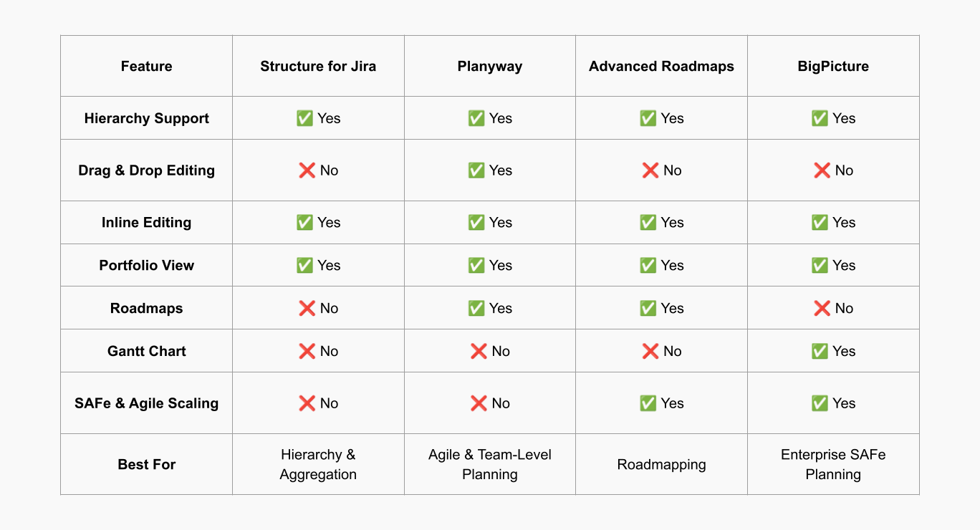Click the Agile & Team-Level Planning cell
This screenshot has width=980, height=530.
pyautogui.click(x=490, y=465)
